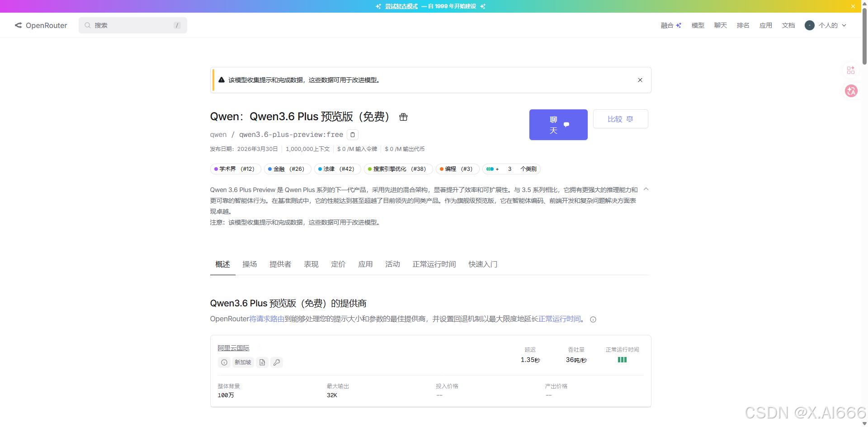Click the key icon in the provider row

pyautogui.click(x=277, y=362)
